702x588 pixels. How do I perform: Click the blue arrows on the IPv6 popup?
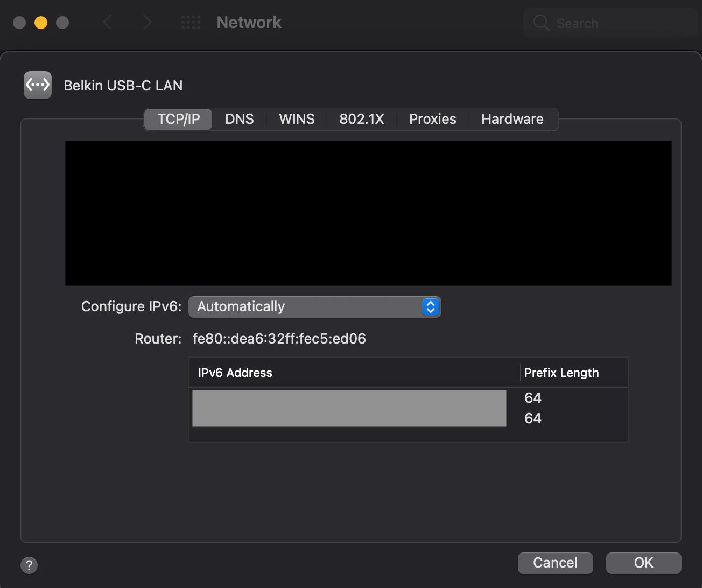(x=431, y=307)
